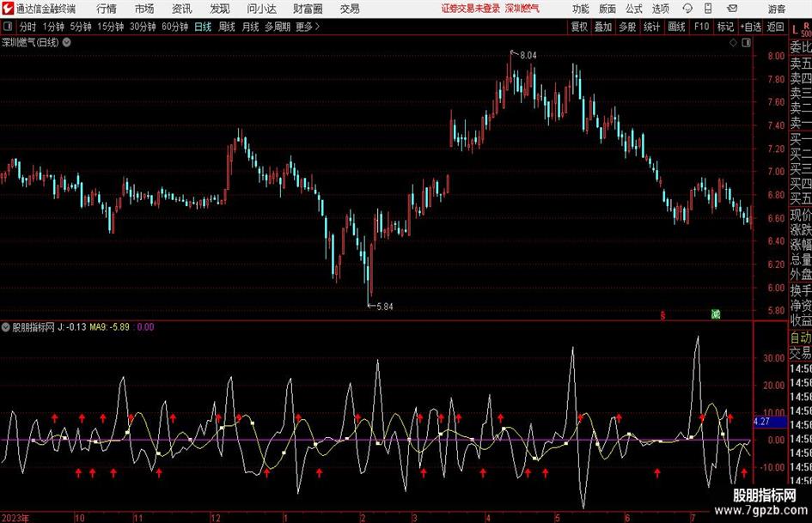Screen dimensions: 812x523
Task: Open the F10 company info button
Action: pos(702,27)
